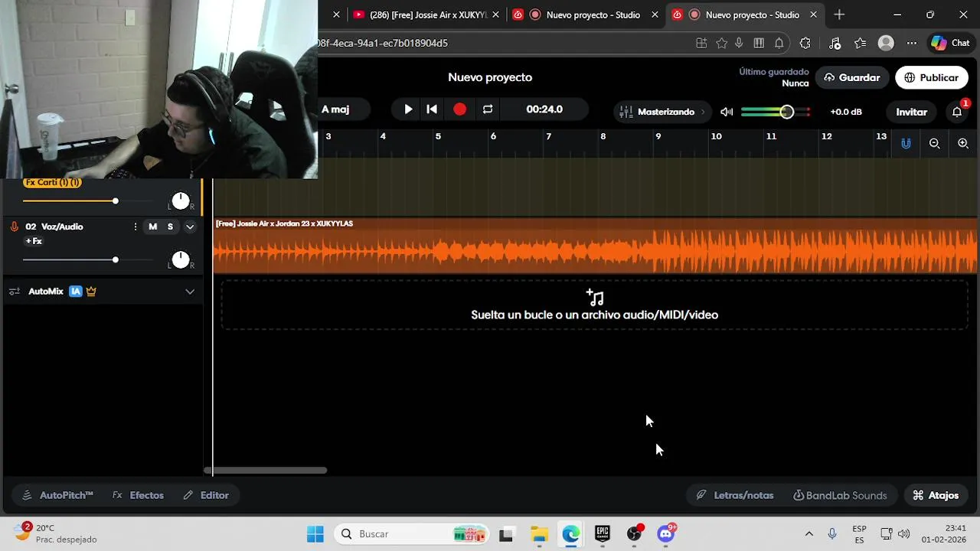980x551 pixels.
Task: Open AutoPitch panel
Action: point(57,495)
